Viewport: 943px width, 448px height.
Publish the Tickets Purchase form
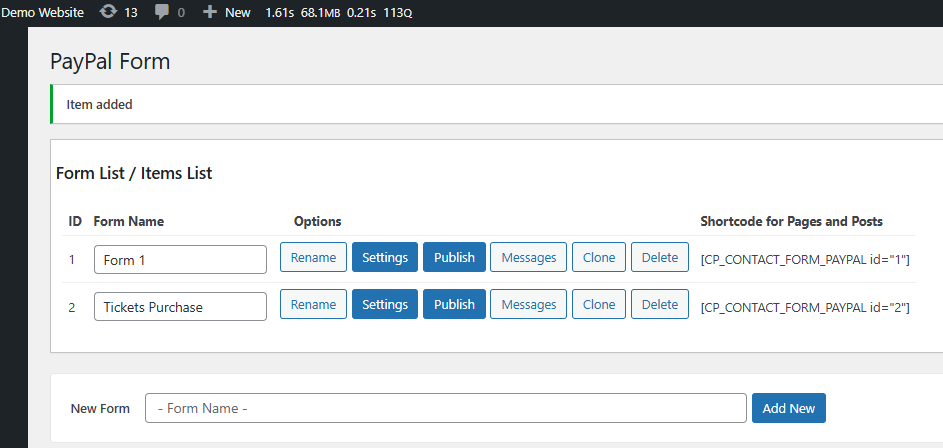[454, 304]
